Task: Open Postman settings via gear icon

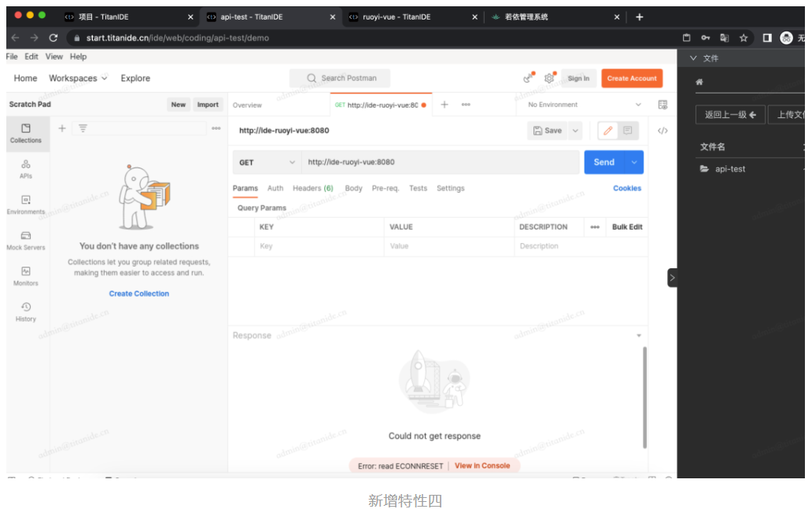Action: click(549, 78)
